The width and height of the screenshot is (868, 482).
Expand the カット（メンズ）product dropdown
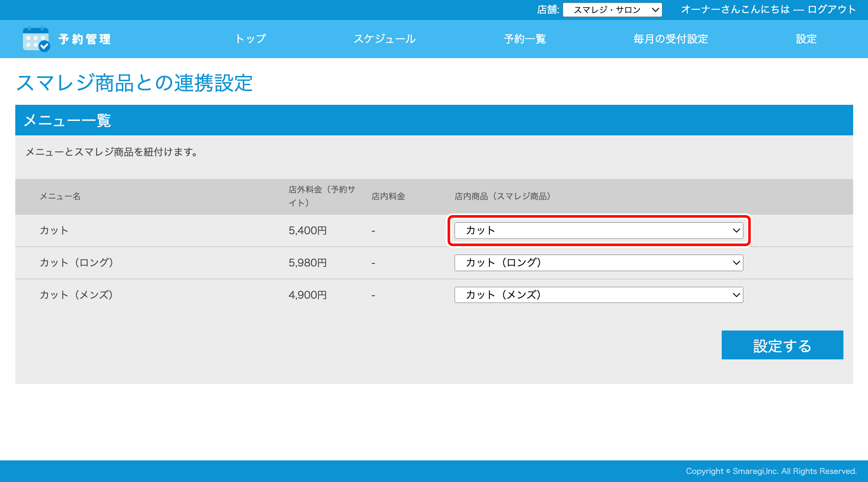598,295
